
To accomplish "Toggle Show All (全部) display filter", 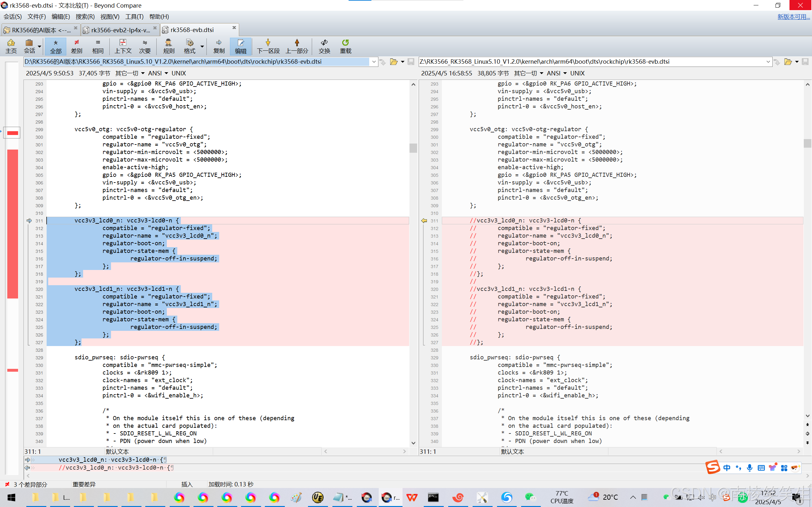I will click(56, 46).
